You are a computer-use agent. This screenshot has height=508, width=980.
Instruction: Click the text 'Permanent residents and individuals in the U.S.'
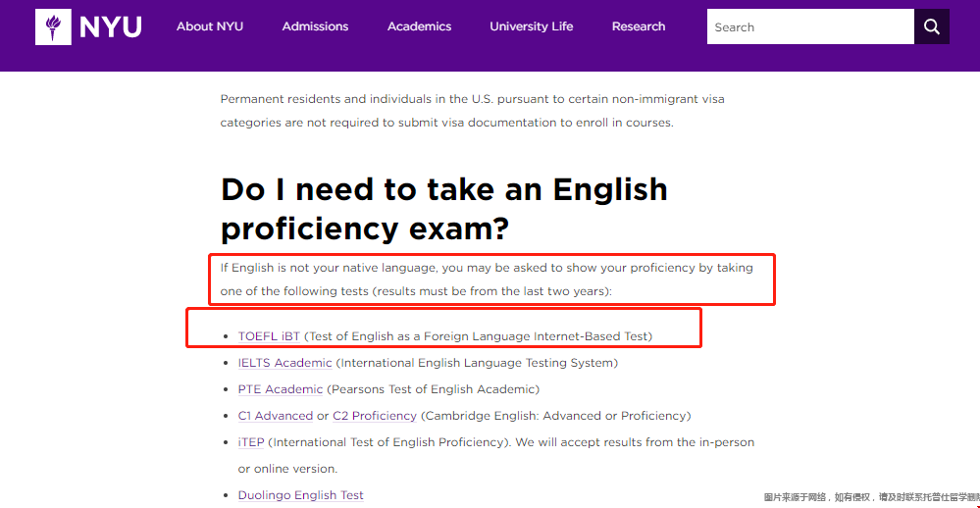point(356,99)
